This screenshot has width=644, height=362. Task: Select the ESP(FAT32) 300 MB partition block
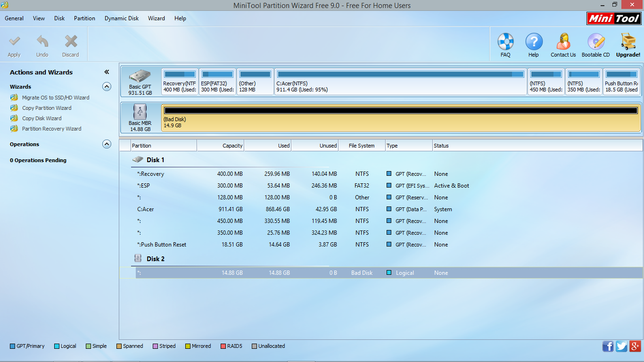point(217,82)
